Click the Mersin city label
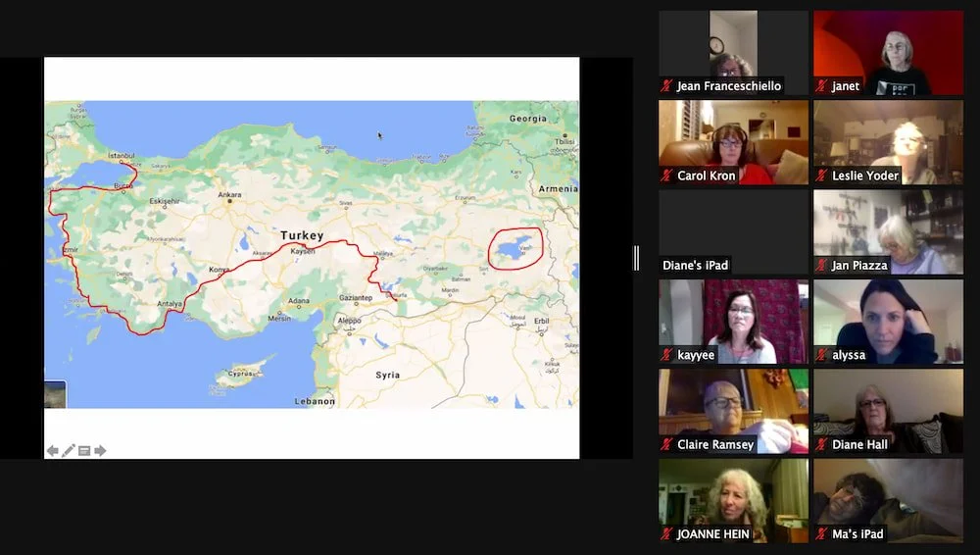The width and height of the screenshot is (980, 555). pos(279,319)
